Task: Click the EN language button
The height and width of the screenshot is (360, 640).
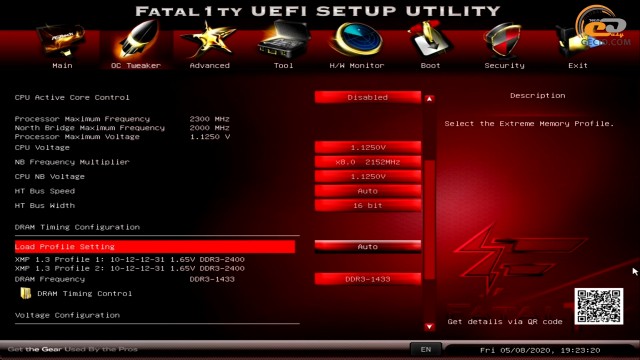Action: pos(426,349)
